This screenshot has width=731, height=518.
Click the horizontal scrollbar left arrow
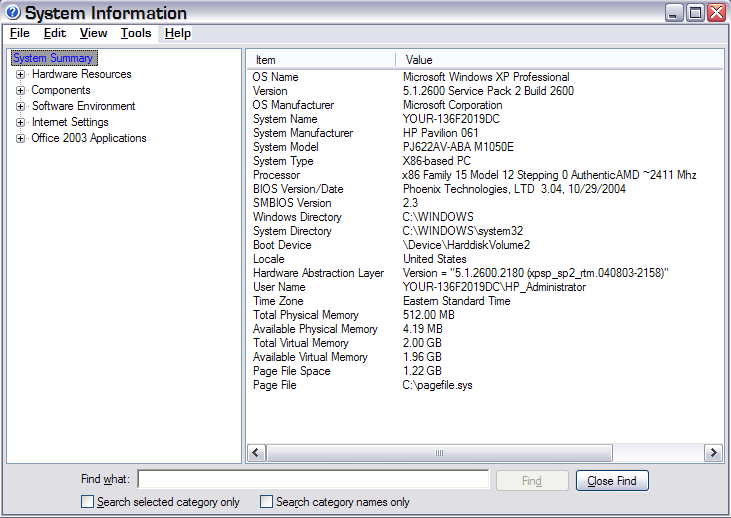click(256, 453)
